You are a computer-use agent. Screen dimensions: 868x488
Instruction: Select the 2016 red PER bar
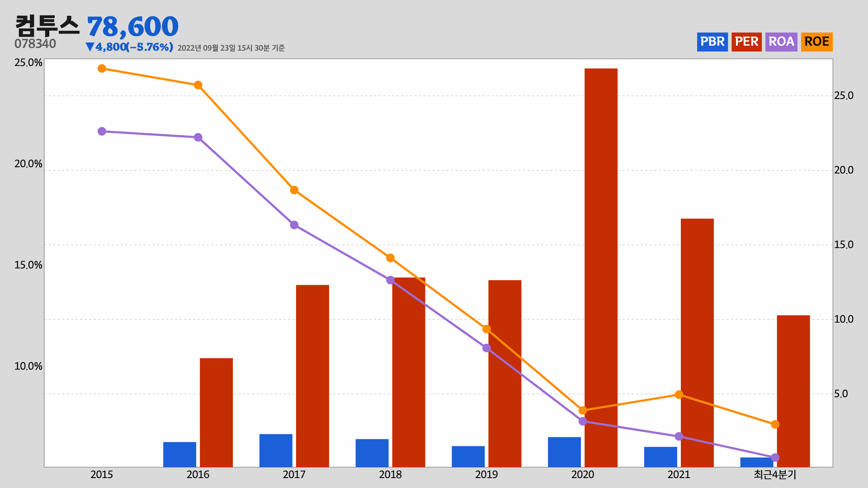[x=216, y=413]
